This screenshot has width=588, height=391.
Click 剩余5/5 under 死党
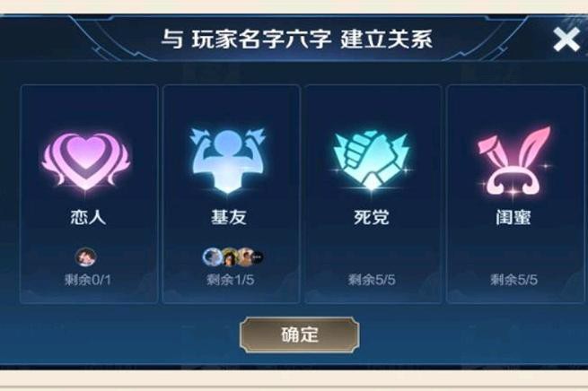point(372,280)
